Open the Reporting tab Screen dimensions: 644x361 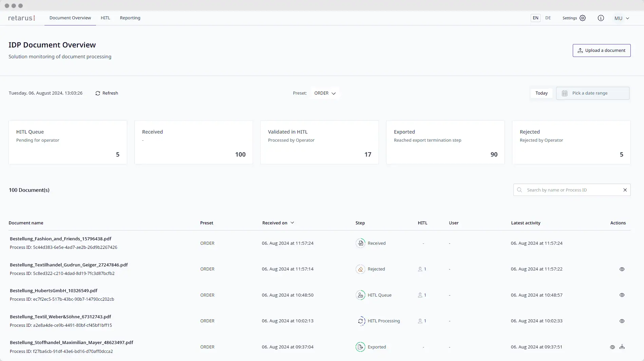tap(130, 18)
